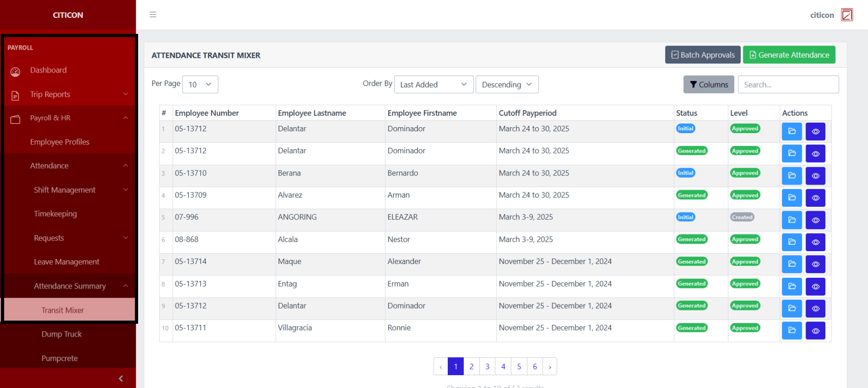Open the Per Page dropdown
Viewport: 868px width, 388px height.
pos(200,84)
